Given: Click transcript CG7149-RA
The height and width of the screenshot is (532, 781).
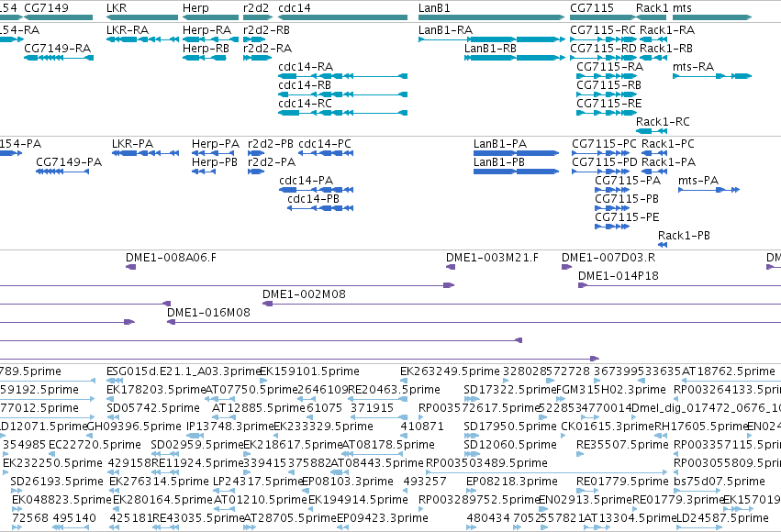Looking at the screenshot, I should coord(58,58).
